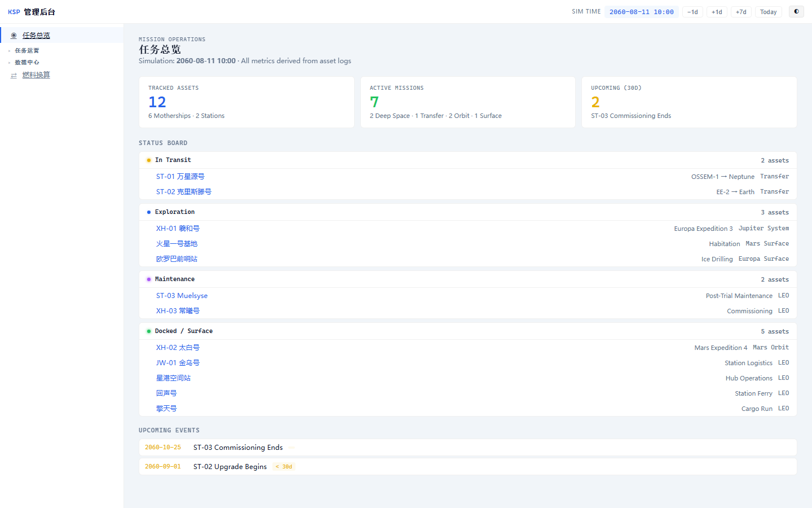Screen dimensions: 812x508
Task: Reset simulation time with Today button
Action: point(768,12)
